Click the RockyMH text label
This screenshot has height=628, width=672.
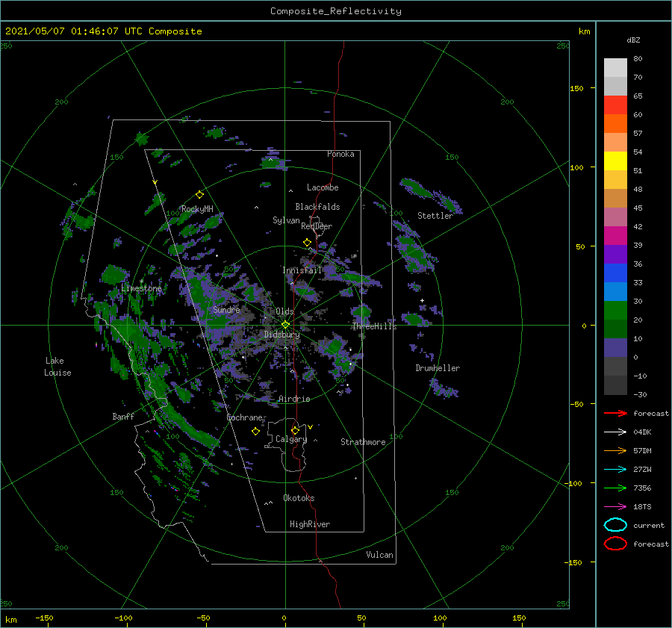coord(197,209)
